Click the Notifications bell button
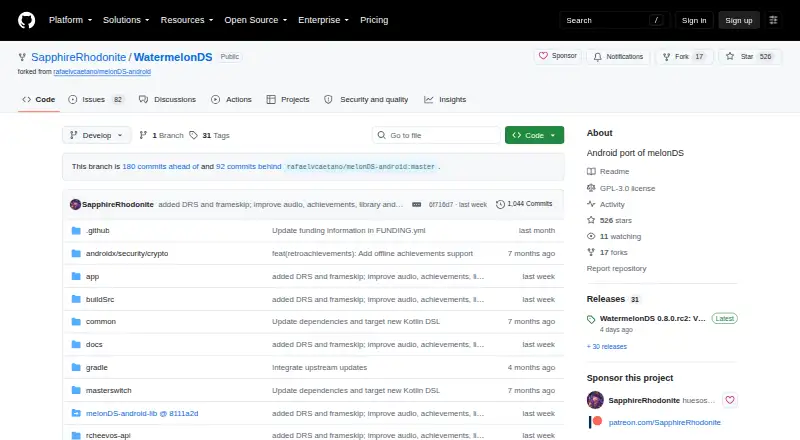This screenshot has height=440, width=800. [x=618, y=57]
